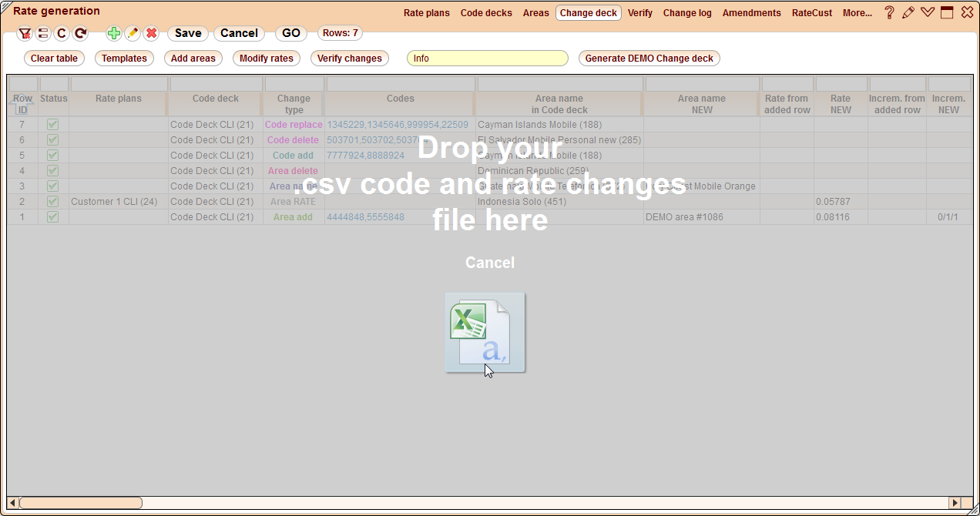
Task: Toggle the Status checkbox for row 1
Action: (52, 216)
